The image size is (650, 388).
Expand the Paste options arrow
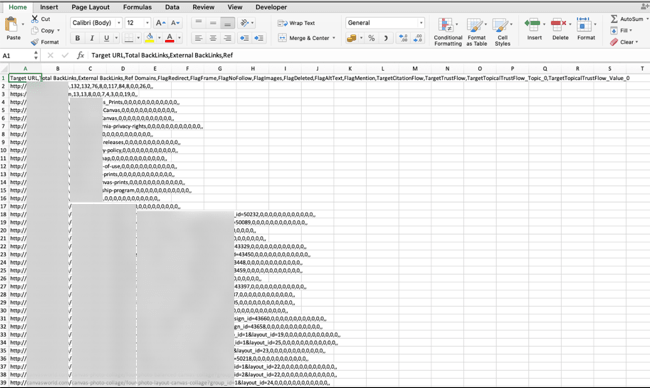coord(22,24)
